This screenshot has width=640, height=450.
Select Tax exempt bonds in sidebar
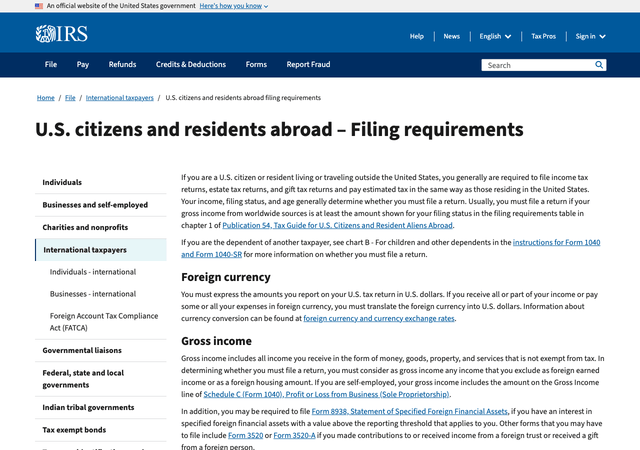[101, 430]
